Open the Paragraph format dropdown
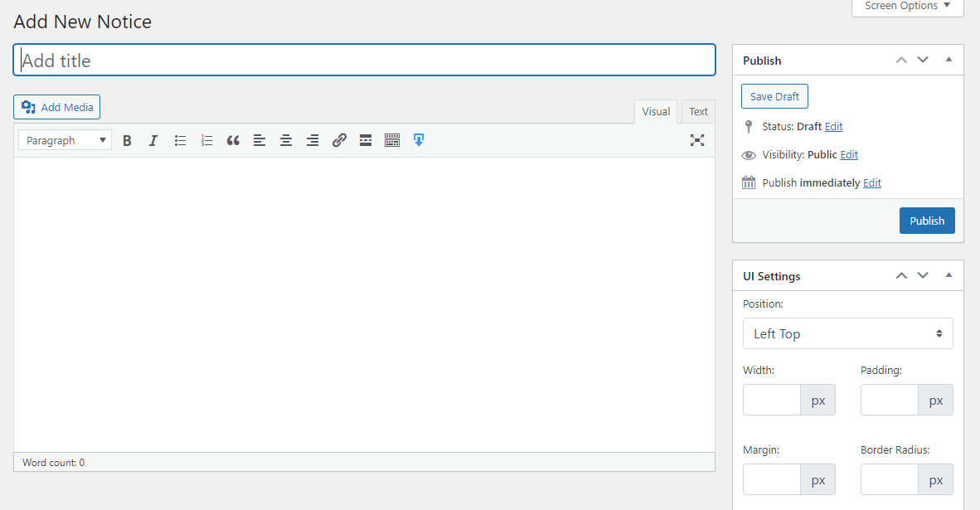Viewport: 980px width, 510px height. 64,140
